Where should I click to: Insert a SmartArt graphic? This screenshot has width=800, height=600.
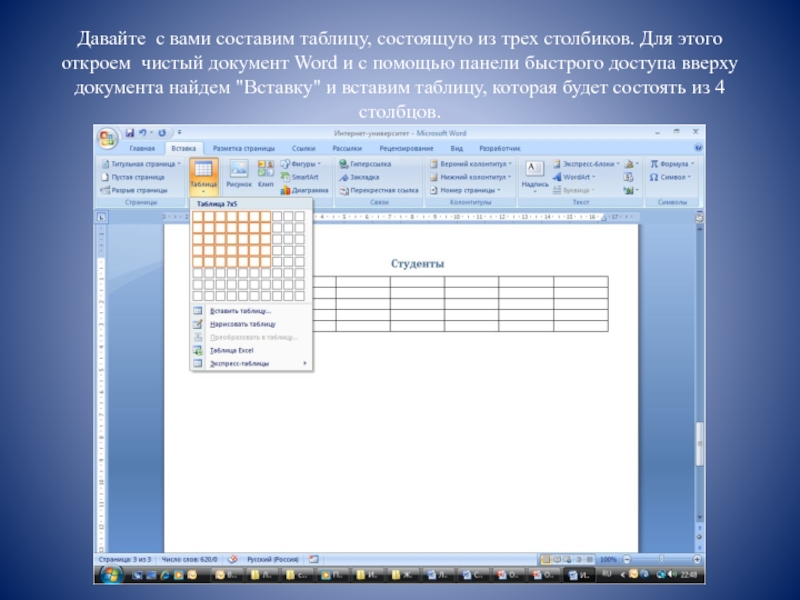pos(299,177)
